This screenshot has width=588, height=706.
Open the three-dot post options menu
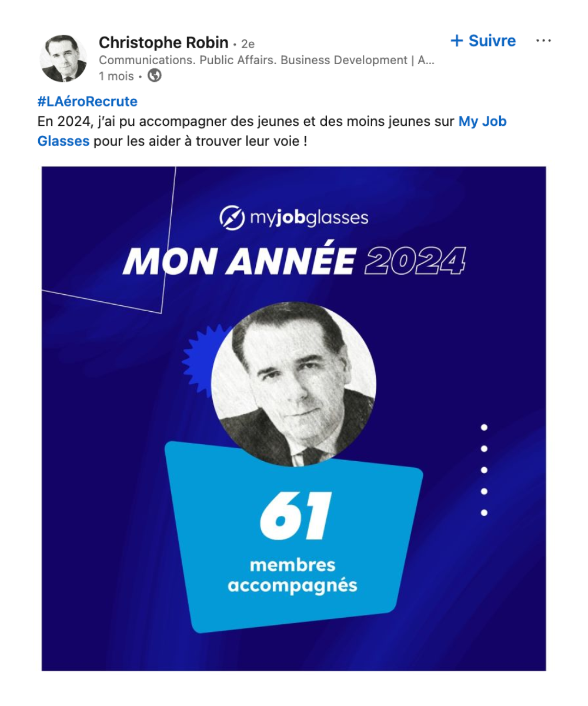point(543,41)
